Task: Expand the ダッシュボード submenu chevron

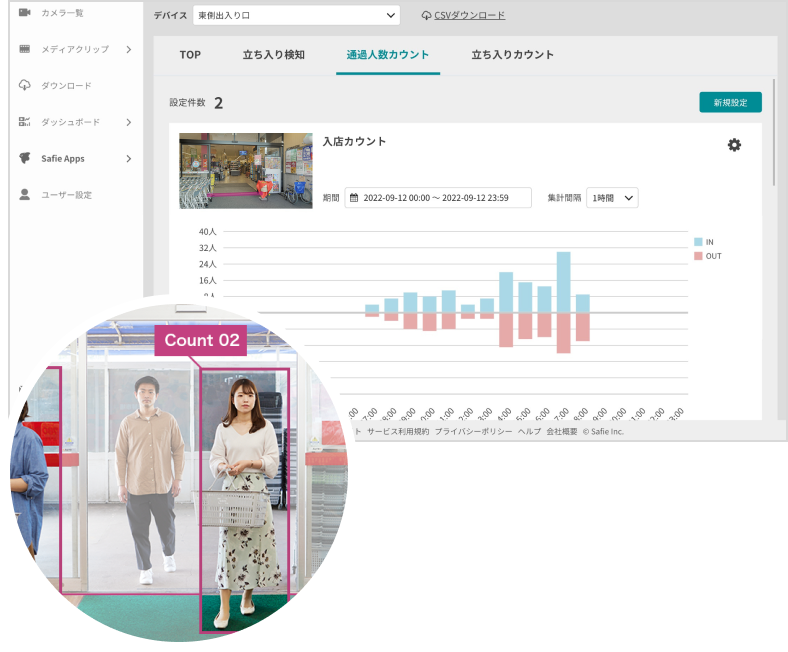Action: tap(129, 122)
